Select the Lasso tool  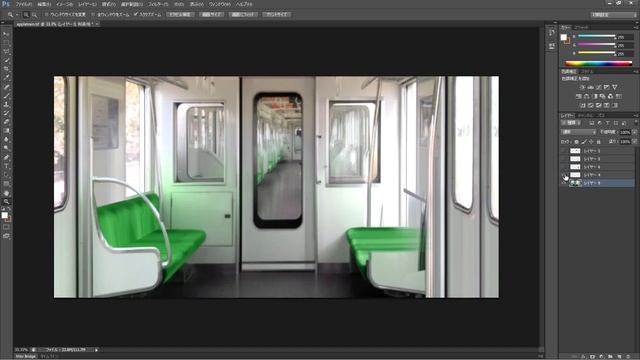pos(6,52)
